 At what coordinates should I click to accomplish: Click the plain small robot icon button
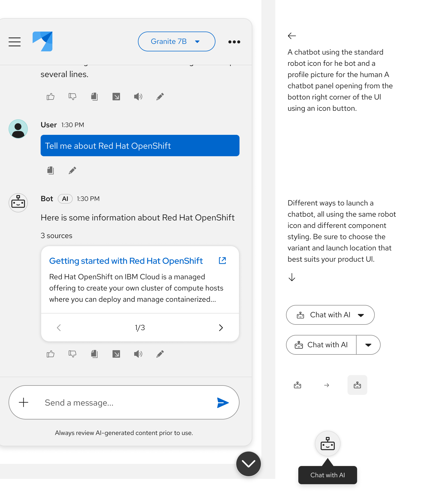click(297, 385)
